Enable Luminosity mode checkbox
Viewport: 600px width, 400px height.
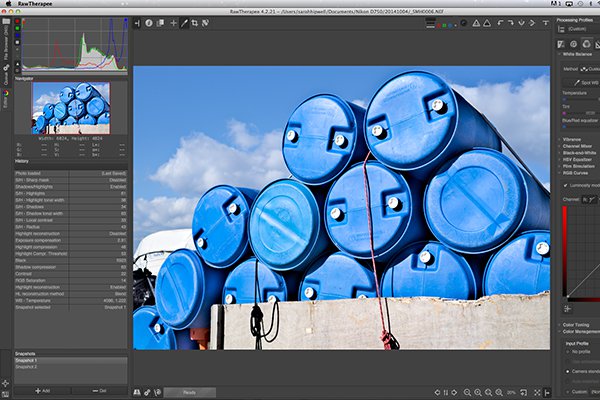pos(567,185)
